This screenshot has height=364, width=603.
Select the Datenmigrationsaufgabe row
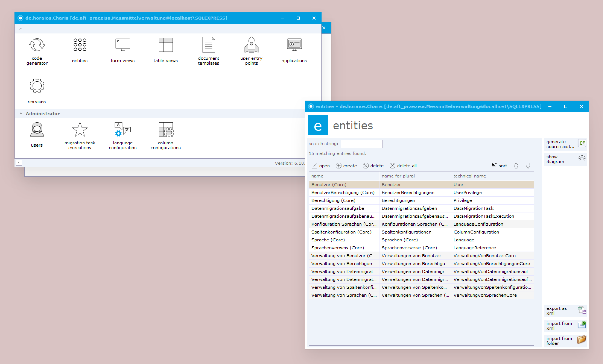pyautogui.click(x=421, y=208)
